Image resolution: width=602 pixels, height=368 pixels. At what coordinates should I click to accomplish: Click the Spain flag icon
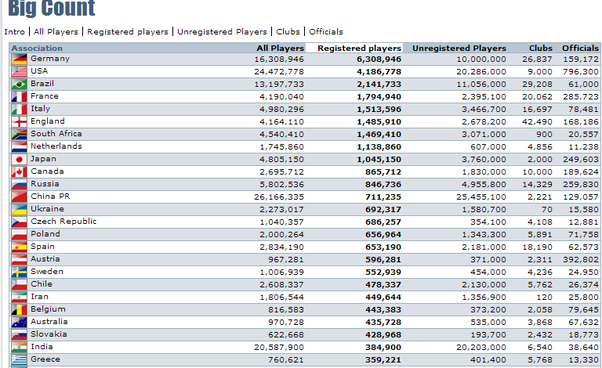[x=19, y=247]
